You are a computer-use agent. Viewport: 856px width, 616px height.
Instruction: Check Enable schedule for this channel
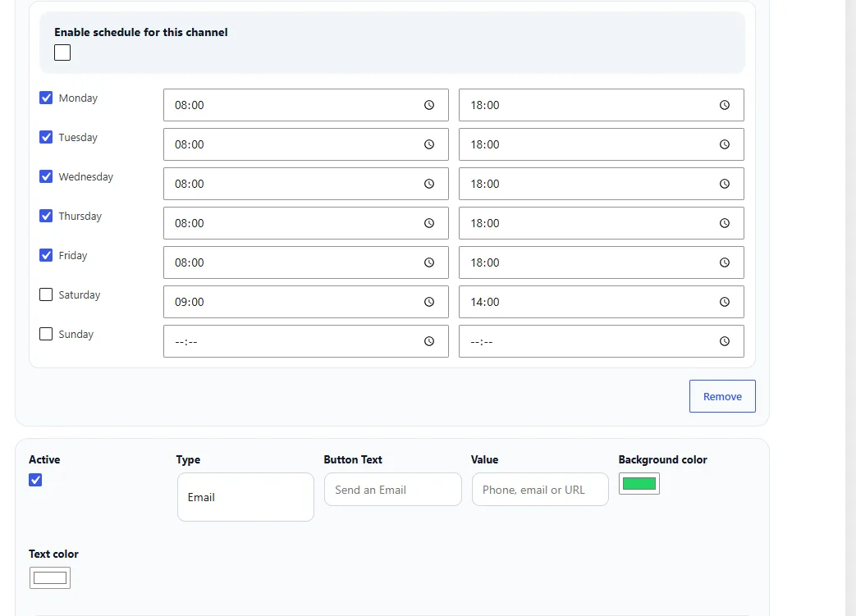click(62, 52)
